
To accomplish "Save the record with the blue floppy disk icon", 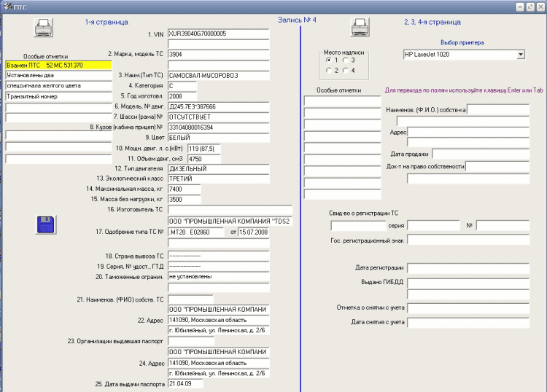I will (x=46, y=224).
